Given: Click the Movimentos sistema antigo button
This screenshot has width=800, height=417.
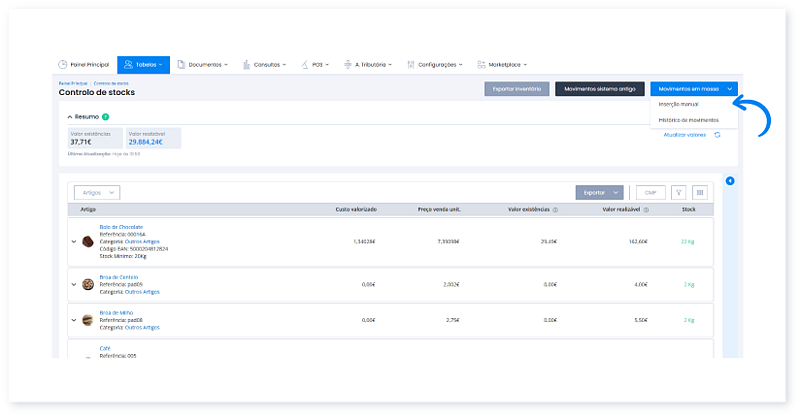Looking at the screenshot, I should pos(600,89).
